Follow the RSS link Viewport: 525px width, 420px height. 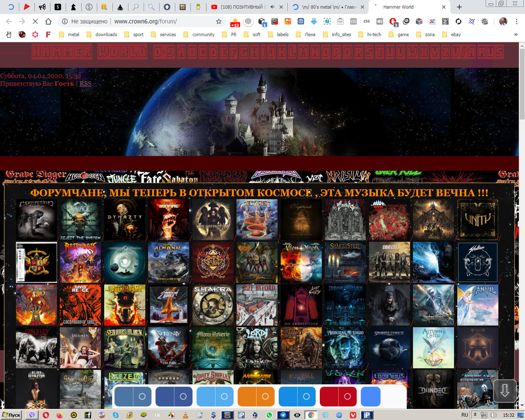(86, 83)
